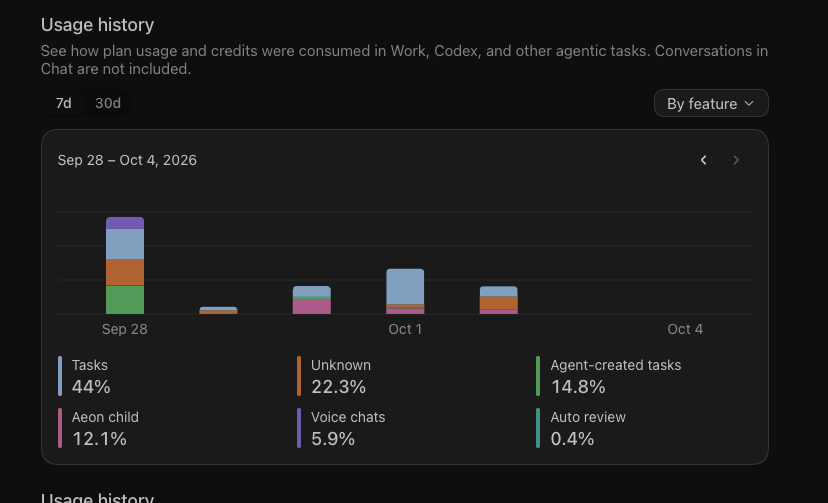Click the Sep 28 axis label

pos(125,329)
